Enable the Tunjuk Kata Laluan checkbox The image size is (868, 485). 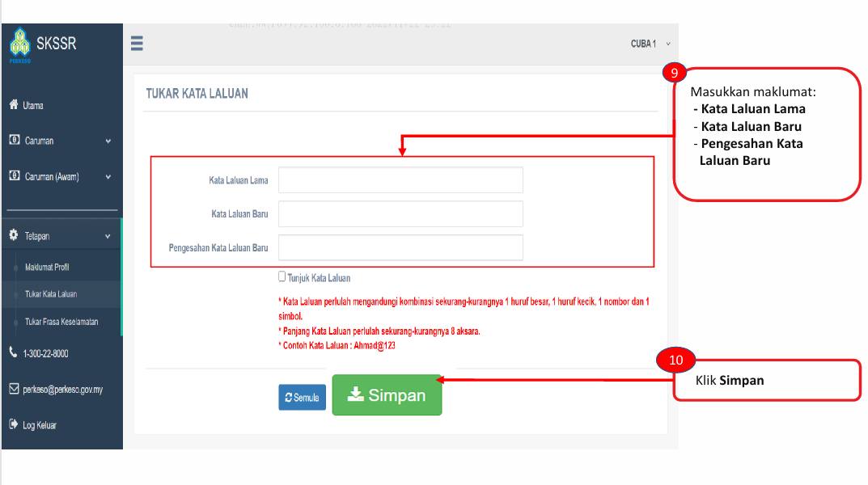[x=282, y=276]
